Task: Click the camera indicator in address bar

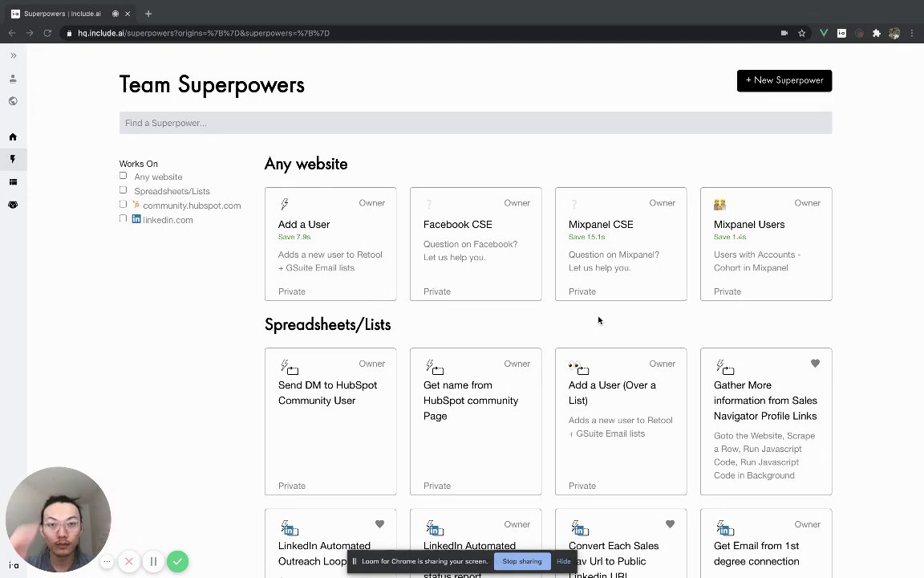Action: (784, 33)
